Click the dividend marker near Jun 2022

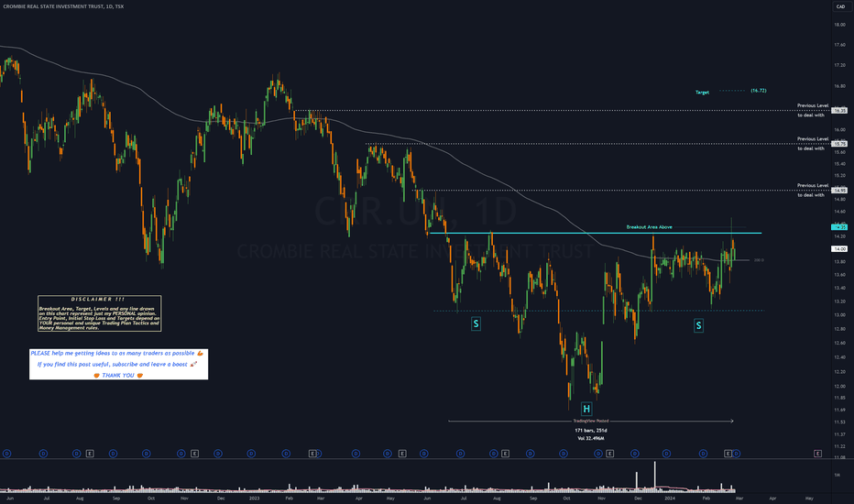click(7, 454)
